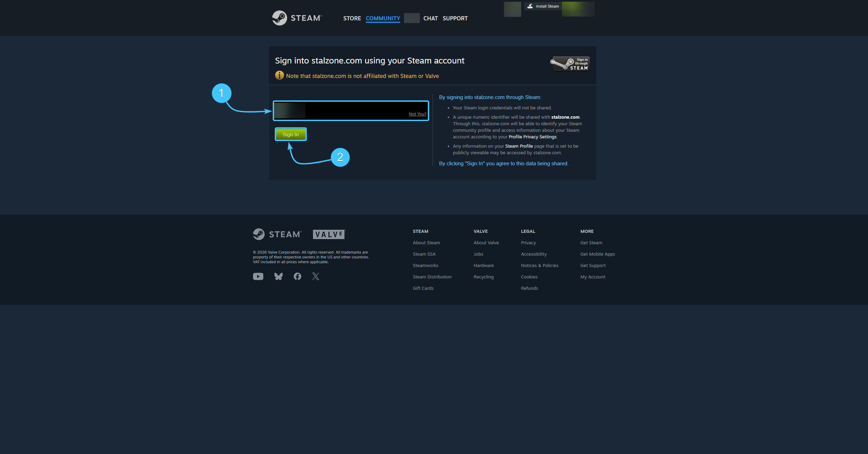
Task: Open Recycling footer link
Action: (484, 277)
